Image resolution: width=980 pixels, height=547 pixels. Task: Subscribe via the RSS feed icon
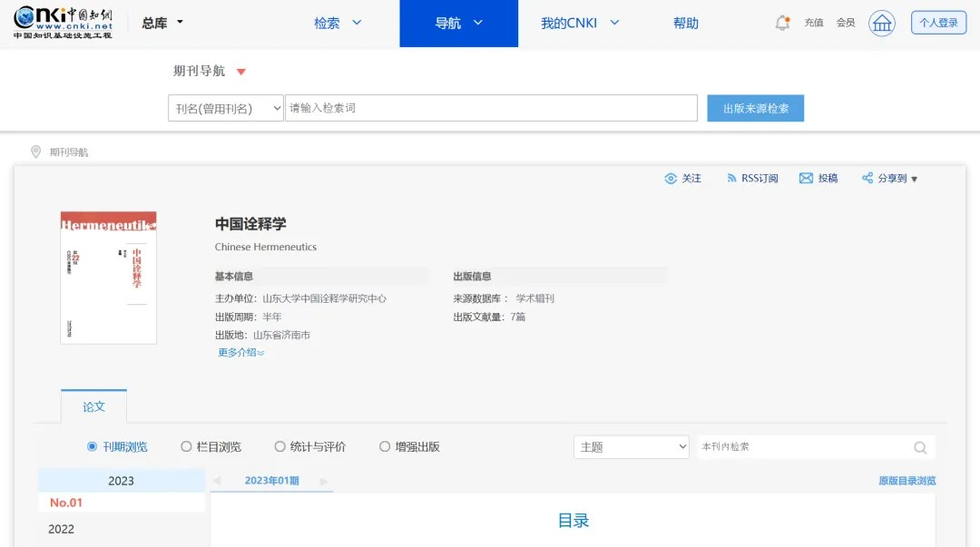731,179
